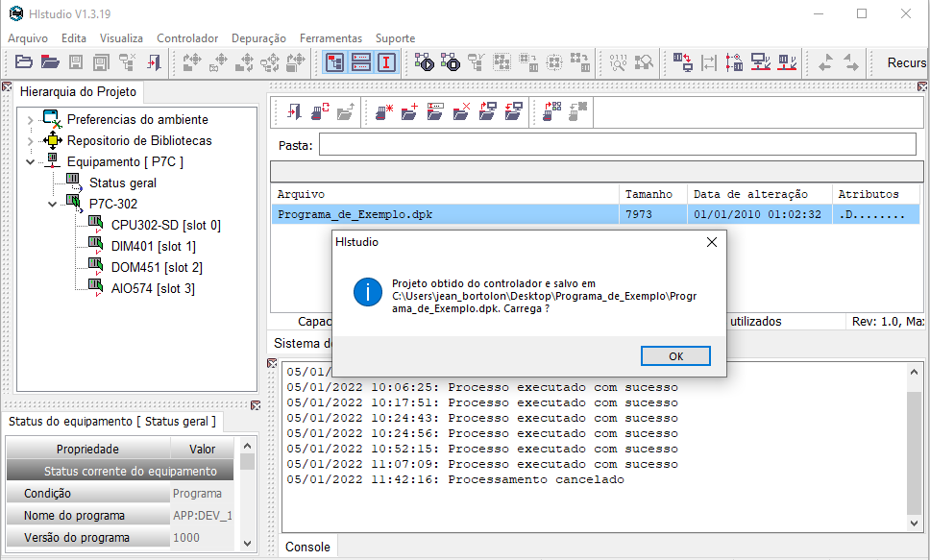
Task: Select the Preferencias do ambiente item
Action: [x=137, y=119]
